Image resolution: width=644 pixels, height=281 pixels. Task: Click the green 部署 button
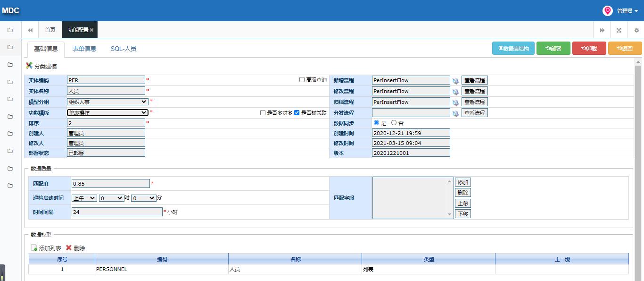(x=553, y=48)
